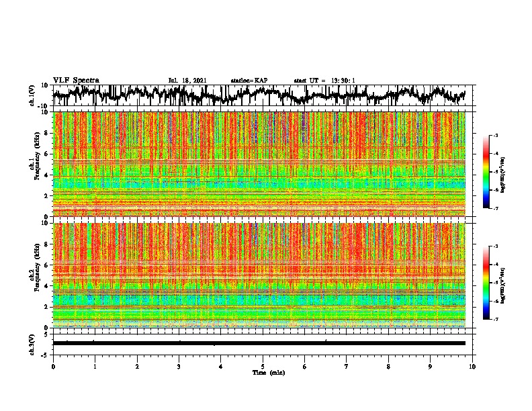Click the black ch.3 voltage trace

259,343
